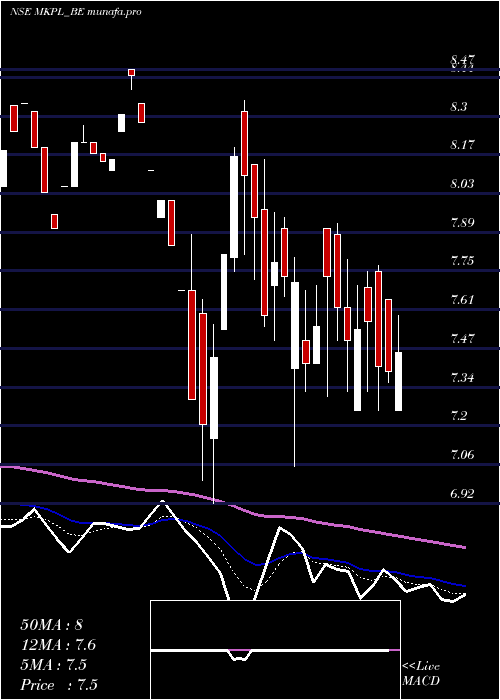Select the 7.34 price axis label
500x700 pixels.
coord(462,378)
